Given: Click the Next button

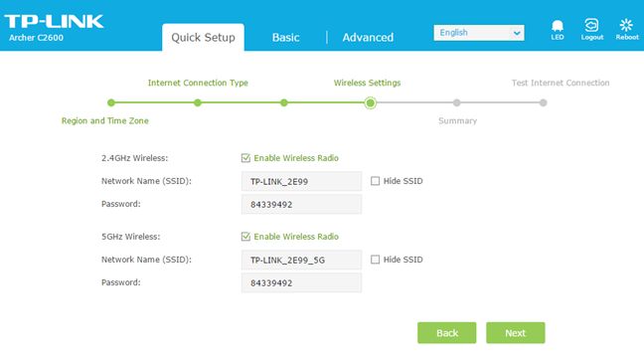Looking at the screenshot, I should [516, 333].
